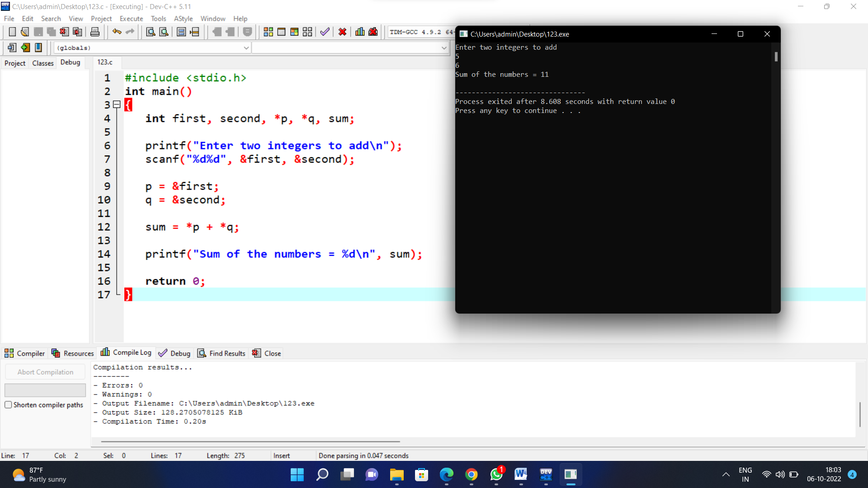
Task: Click the horizontal scrollbar under the compile log
Action: point(249,441)
